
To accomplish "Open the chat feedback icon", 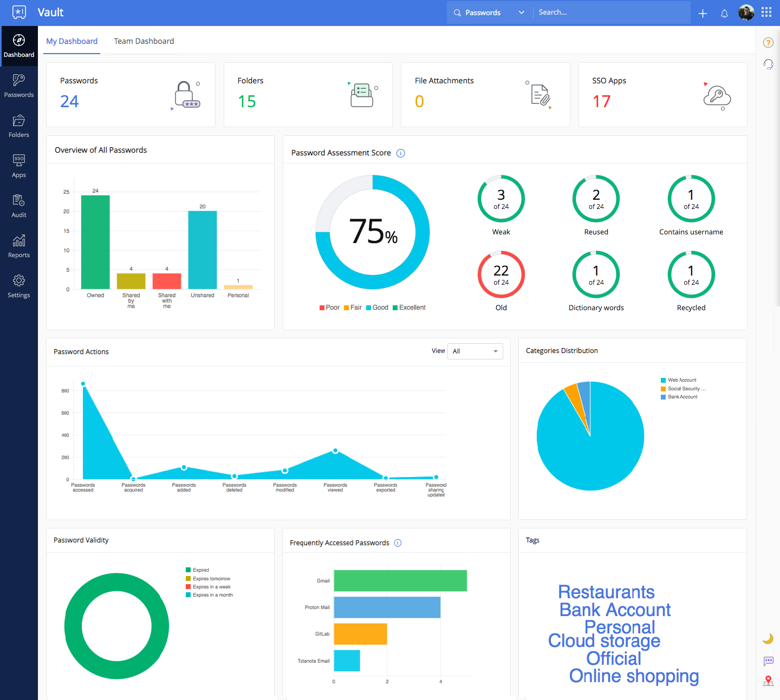I will (768, 661).
